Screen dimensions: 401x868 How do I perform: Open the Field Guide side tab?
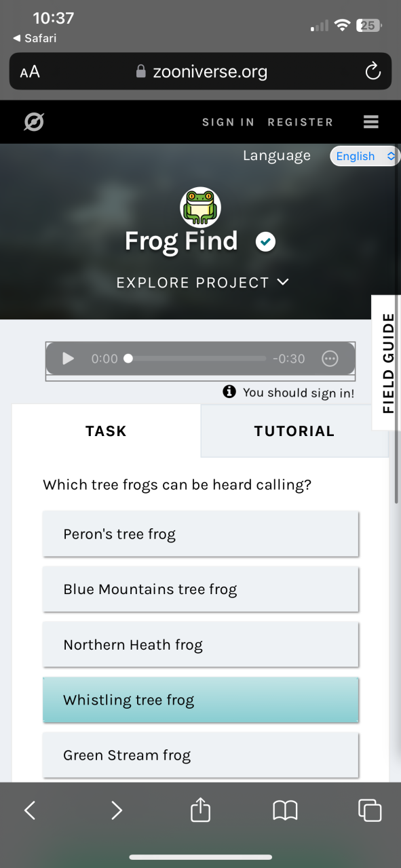[x=387, y=363]
